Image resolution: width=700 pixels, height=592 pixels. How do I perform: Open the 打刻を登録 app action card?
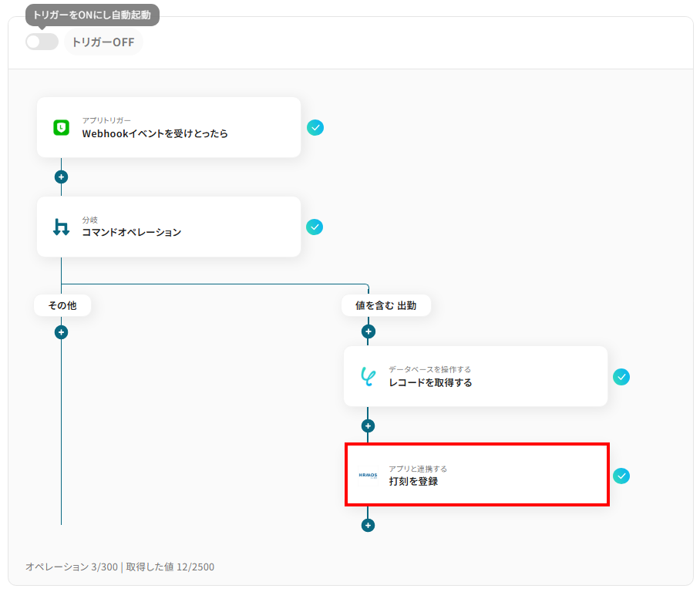(476, 475)
